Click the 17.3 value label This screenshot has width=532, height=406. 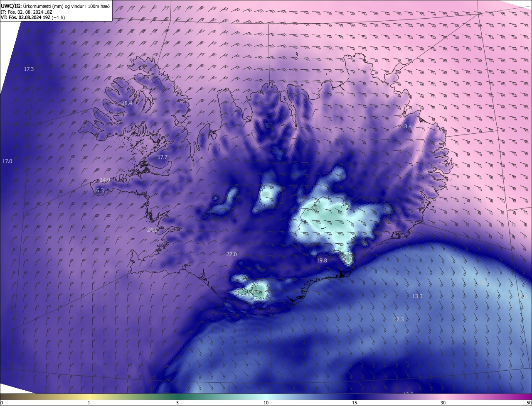(29, 69)
